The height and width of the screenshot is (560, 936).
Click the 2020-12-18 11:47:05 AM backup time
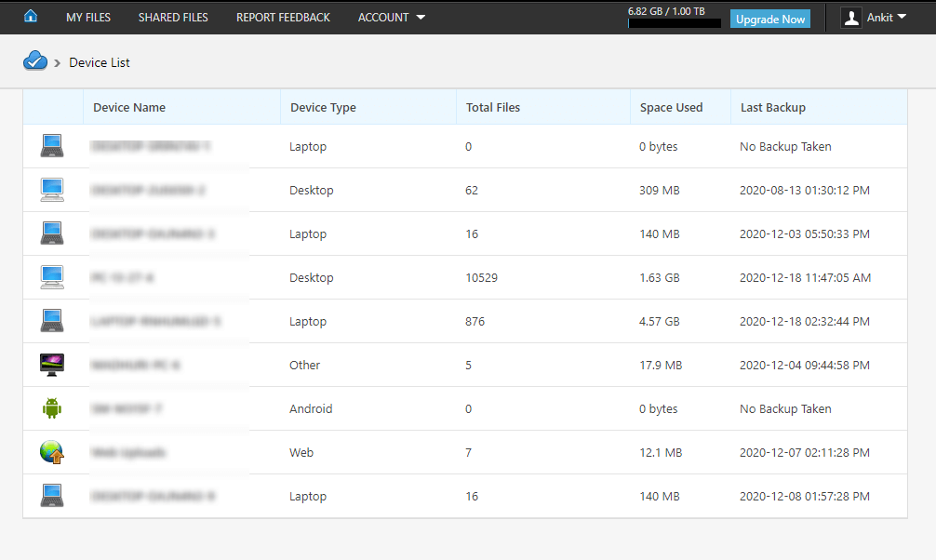(x=805, y=277)
